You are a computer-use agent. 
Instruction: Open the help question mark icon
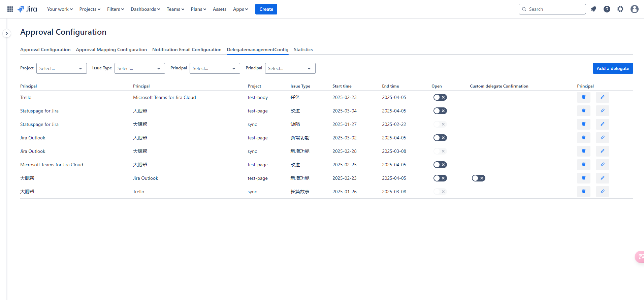[x=607, y=9]
